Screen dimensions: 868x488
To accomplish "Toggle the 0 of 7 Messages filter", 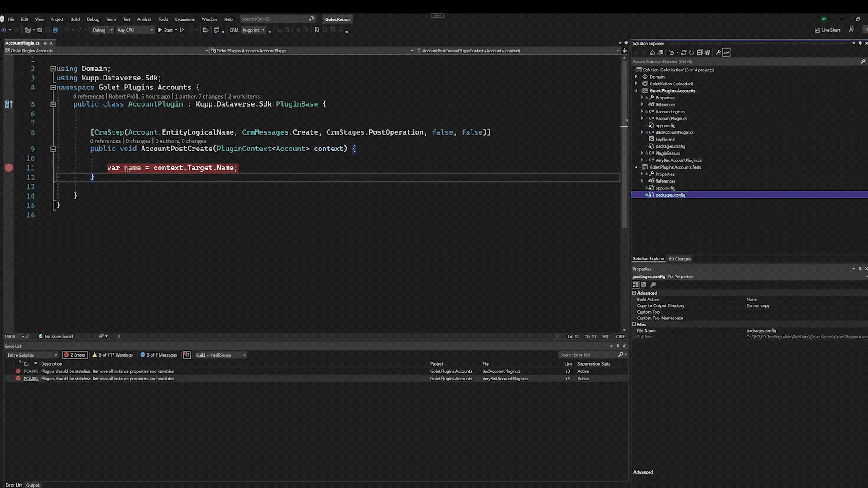I will [159, 355].
